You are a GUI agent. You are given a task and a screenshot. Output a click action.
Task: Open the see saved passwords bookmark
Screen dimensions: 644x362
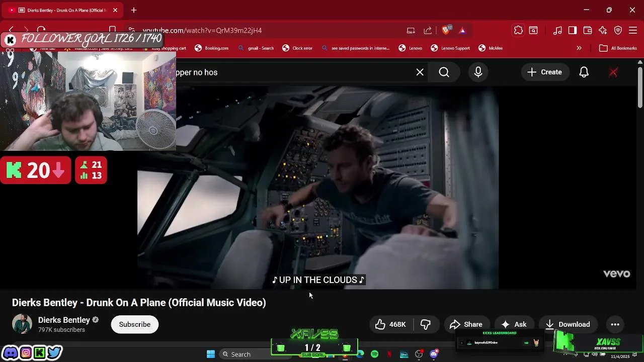tap(355, 48)
